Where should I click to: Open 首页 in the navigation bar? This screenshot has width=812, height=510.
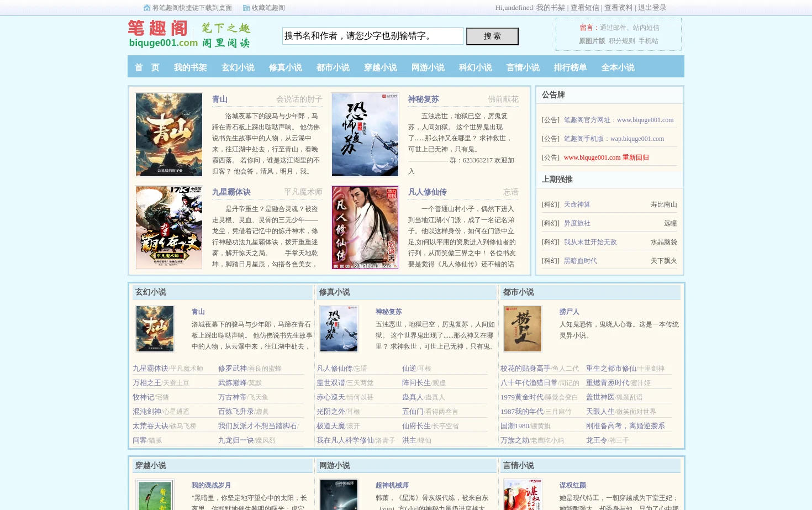(x=147, y=67)
